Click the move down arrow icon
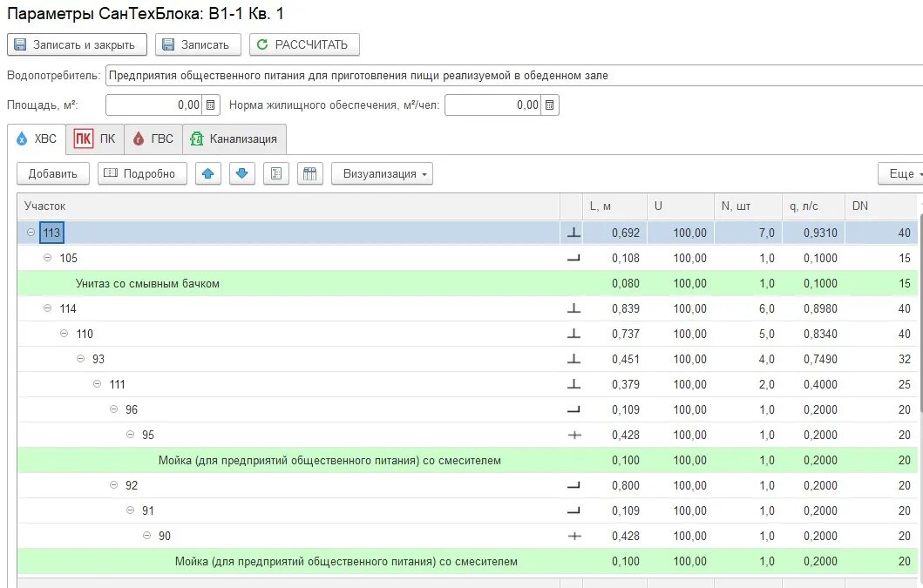The width and height of the screenshot is (923, 588). (x=242, y=173)
